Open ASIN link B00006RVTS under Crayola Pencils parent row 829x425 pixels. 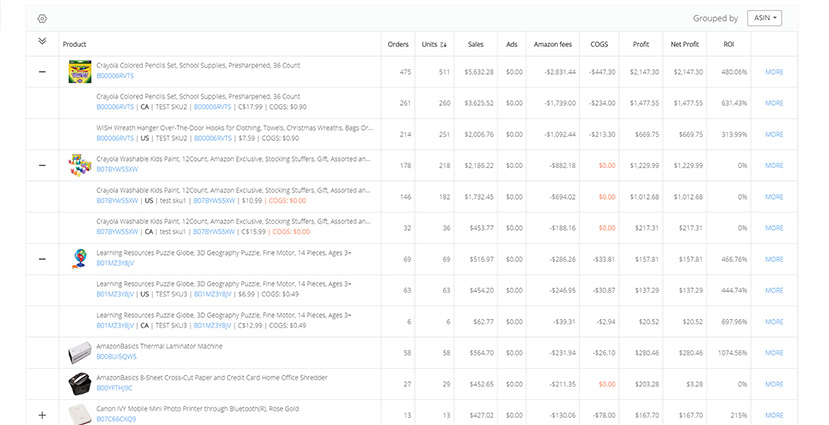[115, 76]
